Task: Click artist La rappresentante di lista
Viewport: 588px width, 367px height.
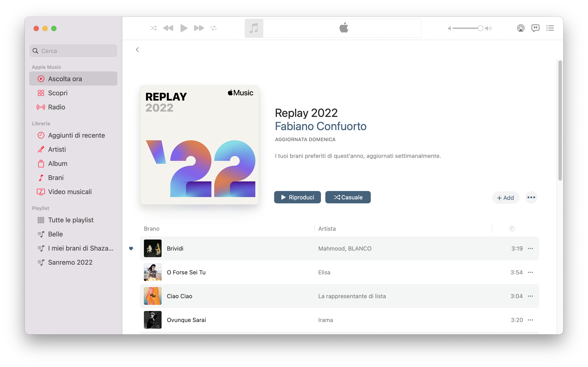Action: tap(352, 296)
